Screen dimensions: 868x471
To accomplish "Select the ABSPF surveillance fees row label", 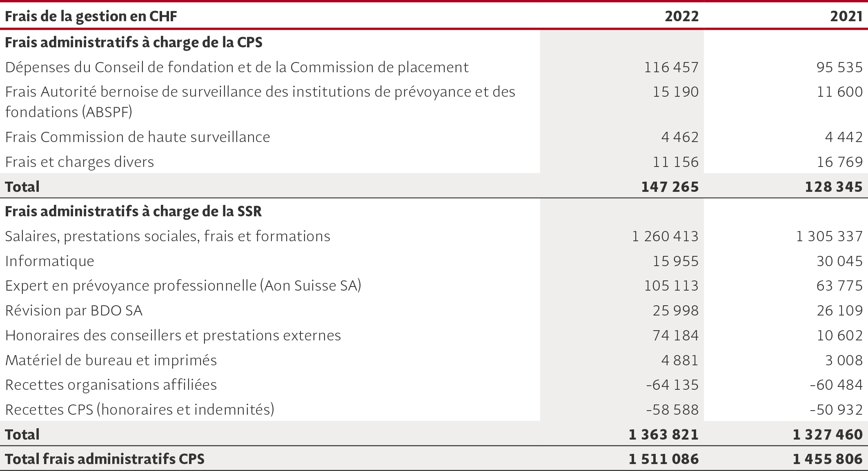I will coord(260,102).
